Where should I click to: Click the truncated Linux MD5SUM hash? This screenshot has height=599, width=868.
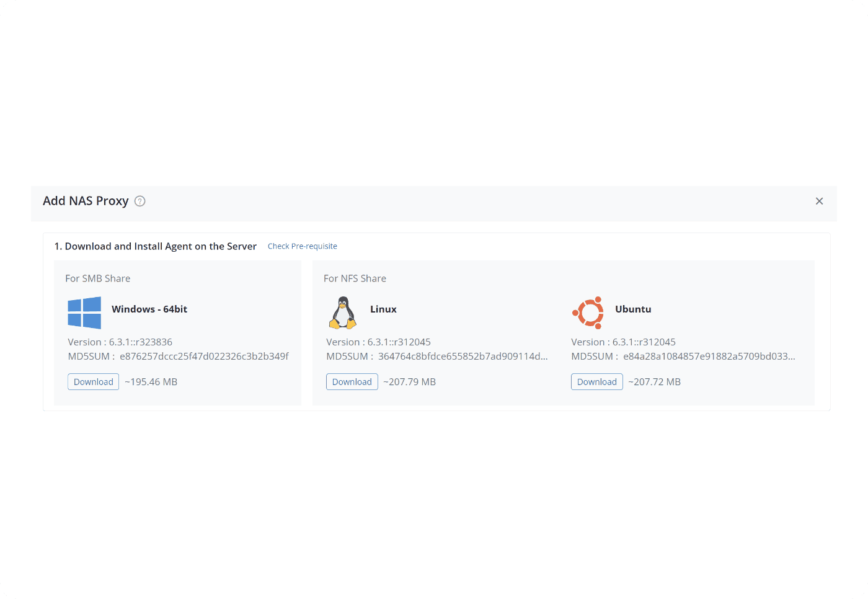pos(463,357)
